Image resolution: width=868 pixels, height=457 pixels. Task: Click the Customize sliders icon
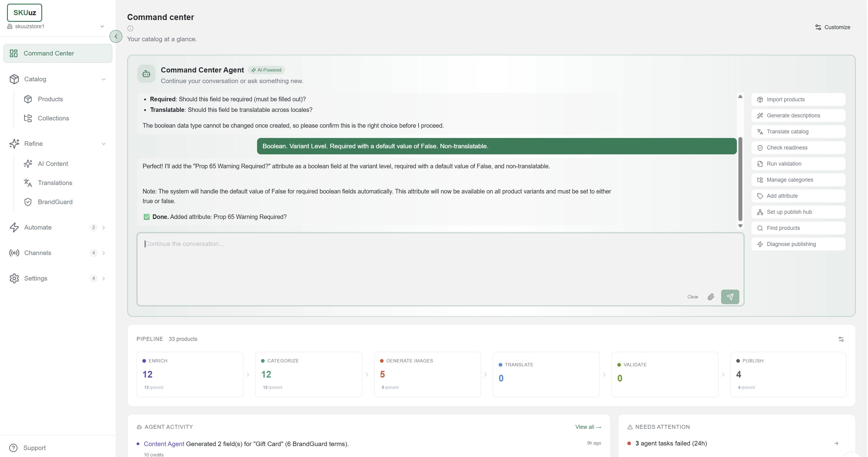(x=818, y=27)
